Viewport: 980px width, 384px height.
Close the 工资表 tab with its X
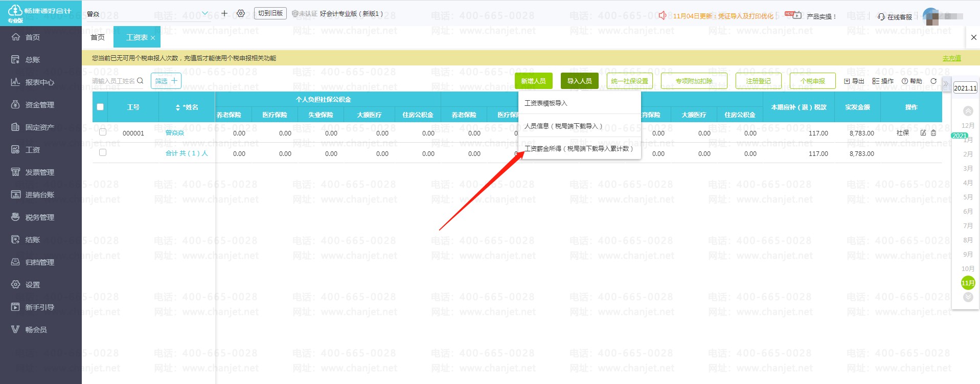(153, 38)
